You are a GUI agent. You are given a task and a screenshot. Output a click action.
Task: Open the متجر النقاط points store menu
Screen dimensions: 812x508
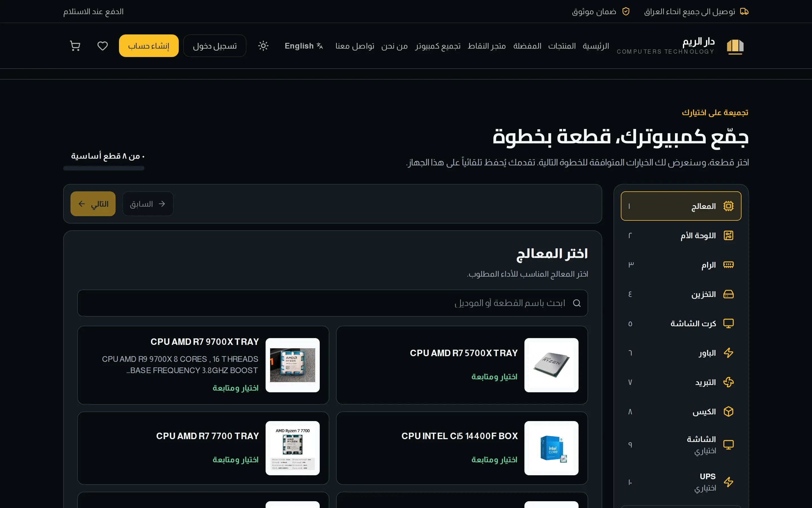tap(487, 46)
